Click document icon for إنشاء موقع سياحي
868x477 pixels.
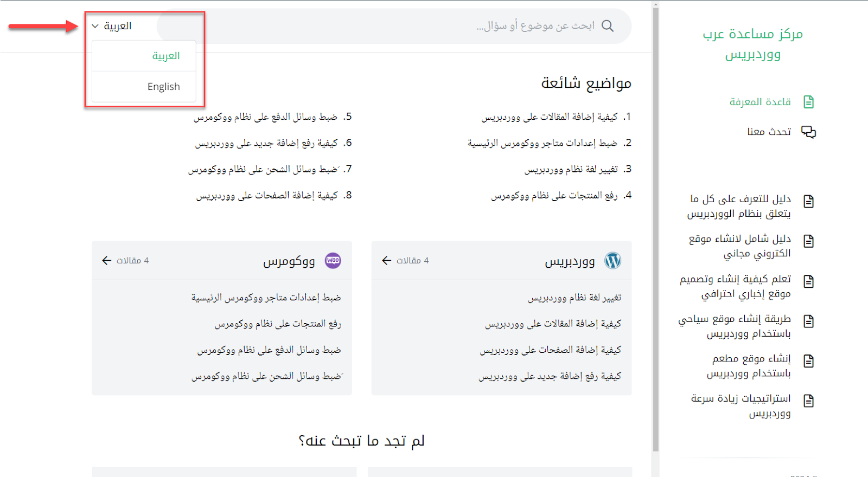[x=808, y=321]
